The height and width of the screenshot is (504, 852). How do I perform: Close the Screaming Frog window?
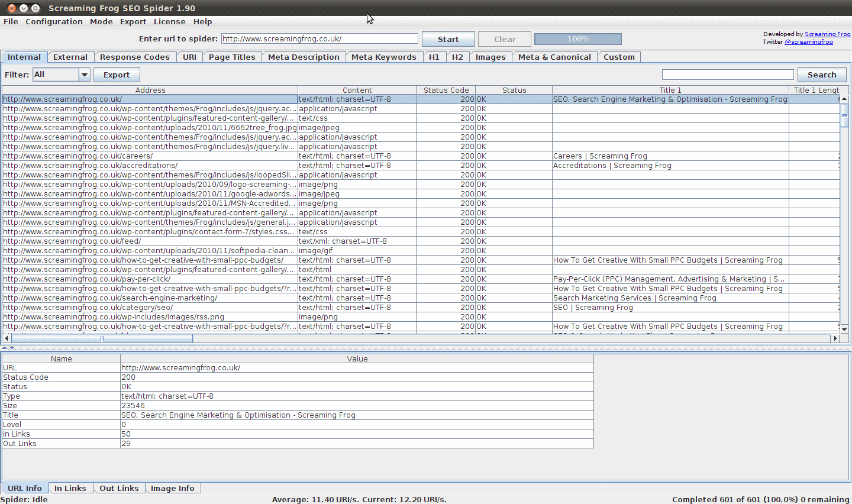tap(11, 8)
